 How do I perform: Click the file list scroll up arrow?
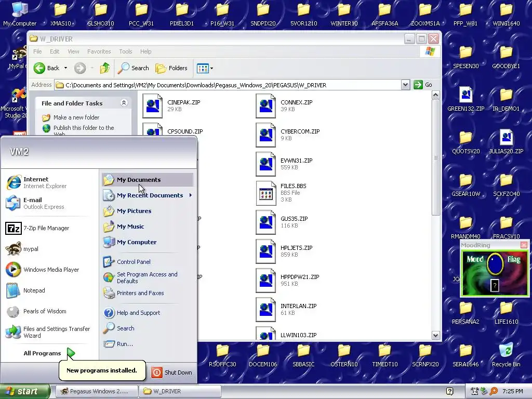click(x=436, y=96)
